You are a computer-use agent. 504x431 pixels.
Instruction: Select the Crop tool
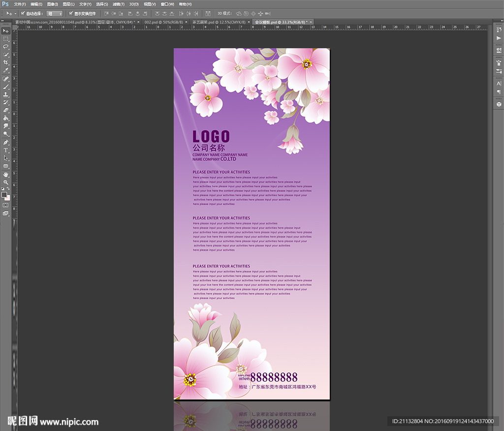(x=6, y=62)
